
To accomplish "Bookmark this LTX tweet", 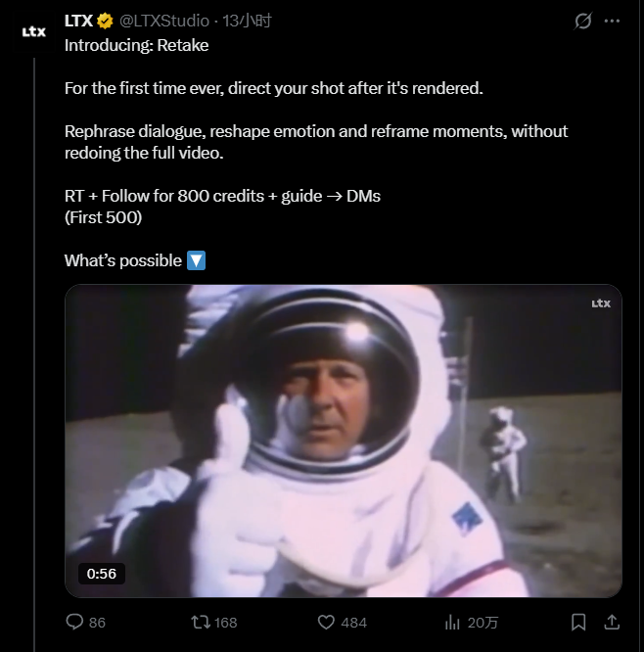I will coord(578,622).
